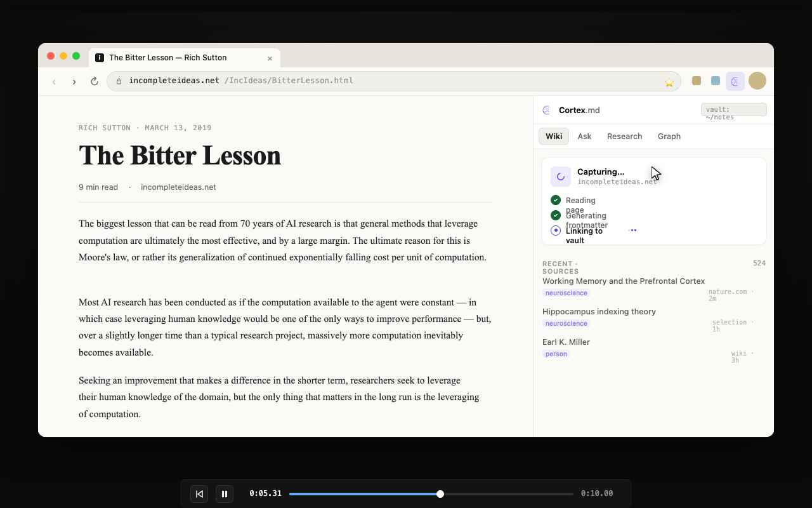Click the tab favicon for Bitter Lesson
Viewport: 812px width, 508px height.
[100, 58]
